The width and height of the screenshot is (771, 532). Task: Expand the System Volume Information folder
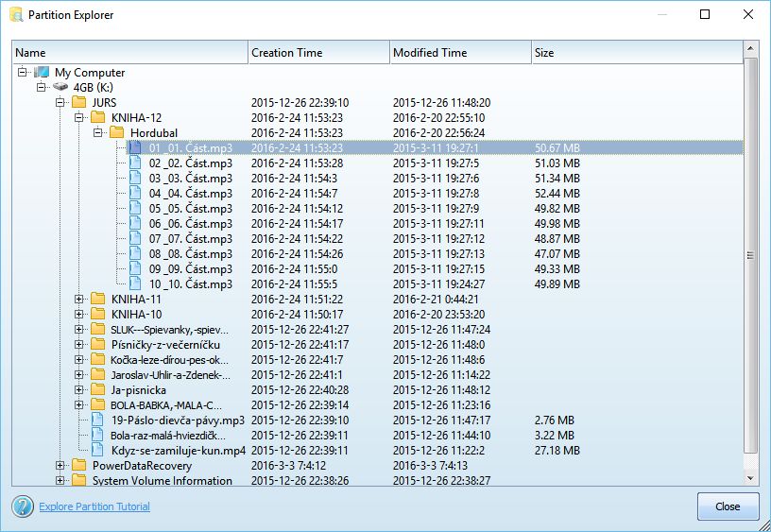[60, 480]
